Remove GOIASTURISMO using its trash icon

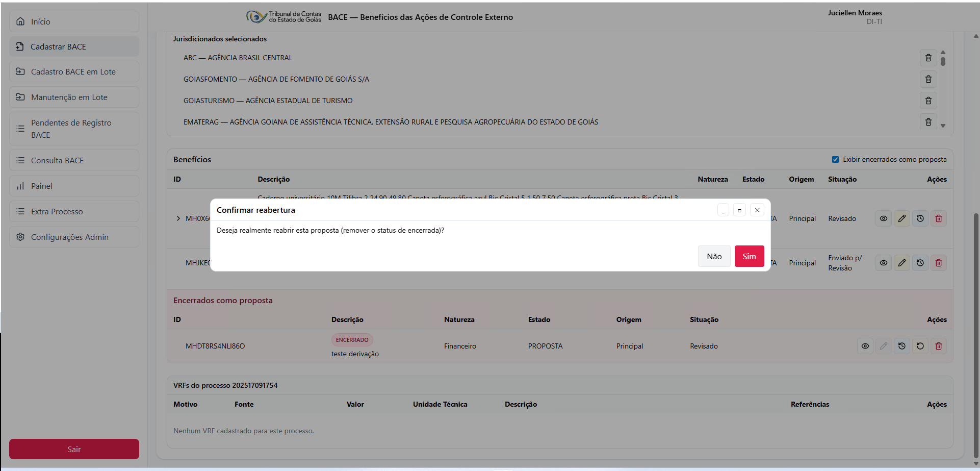point(928,101)
